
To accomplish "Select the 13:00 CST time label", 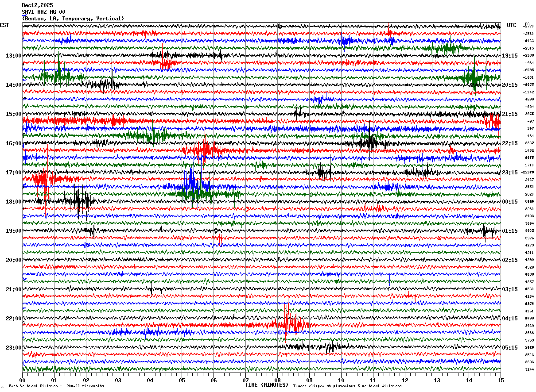I will tap(13, 56).
